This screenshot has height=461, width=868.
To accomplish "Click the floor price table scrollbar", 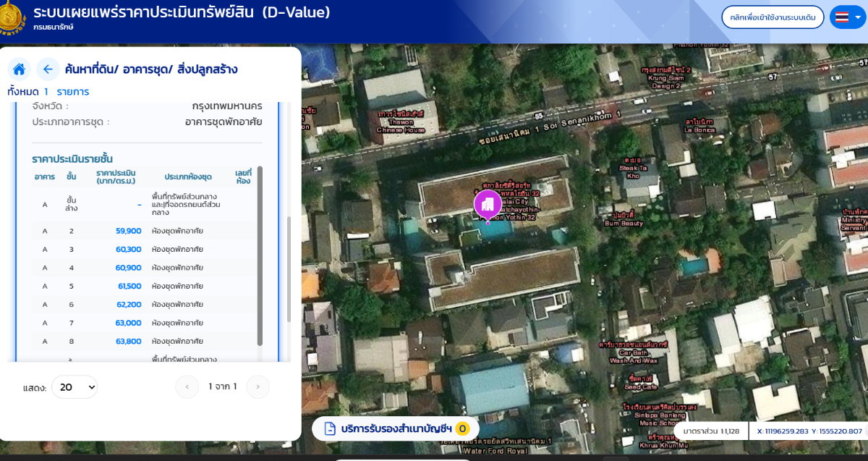I will pyautogui.click(x=260, y=257).
